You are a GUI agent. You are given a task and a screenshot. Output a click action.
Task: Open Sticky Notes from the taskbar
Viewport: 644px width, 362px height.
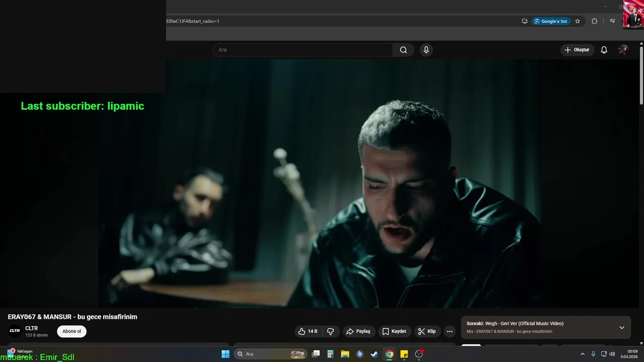point(404,354)
